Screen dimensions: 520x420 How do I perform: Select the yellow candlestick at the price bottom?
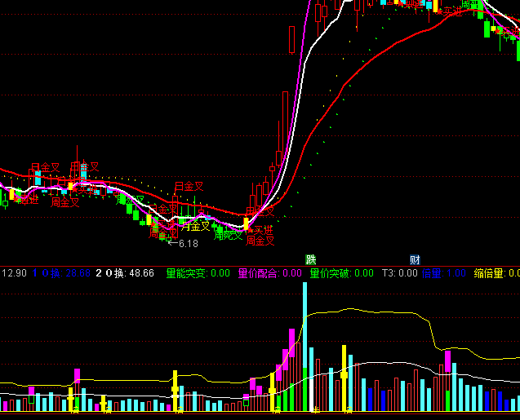click(x=247, y=223)
